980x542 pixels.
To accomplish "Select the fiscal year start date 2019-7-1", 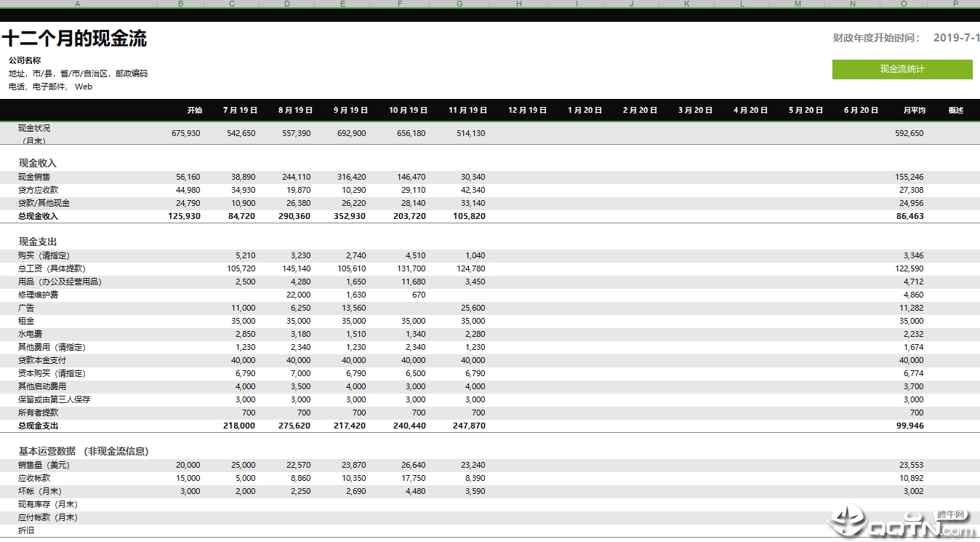I will [x=956, y=38].
